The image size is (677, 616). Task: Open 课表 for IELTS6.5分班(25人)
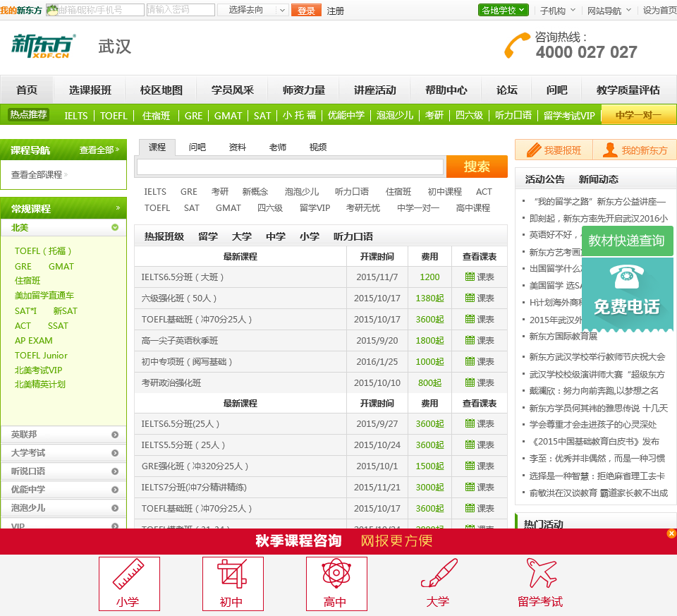(x=480, y=424)
